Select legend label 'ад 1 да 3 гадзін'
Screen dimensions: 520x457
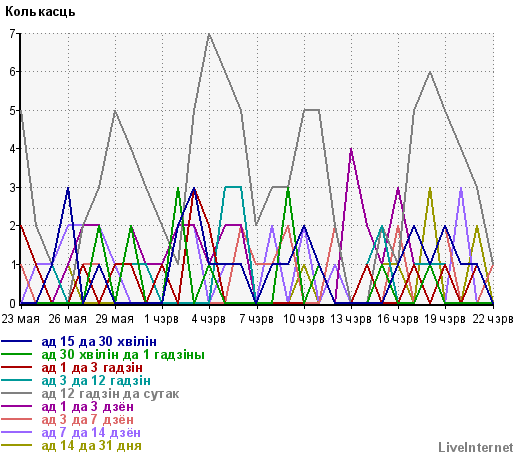point(92,368)
